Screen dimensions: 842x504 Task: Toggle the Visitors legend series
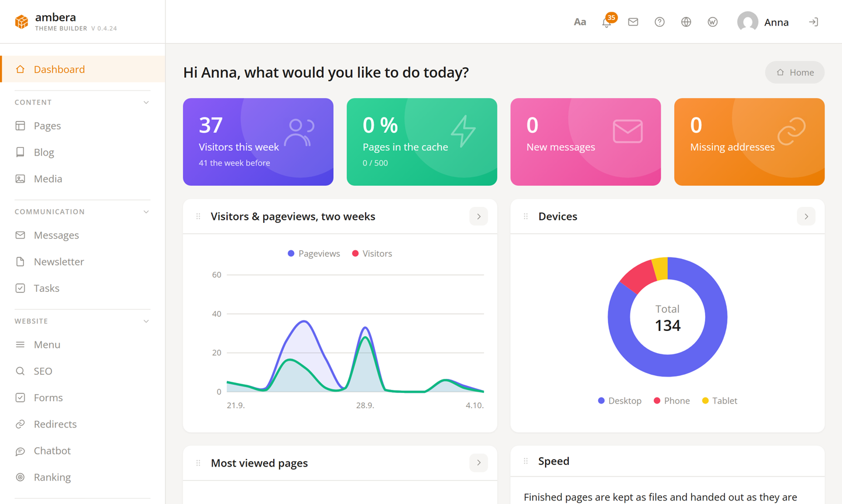pos(372,254)
